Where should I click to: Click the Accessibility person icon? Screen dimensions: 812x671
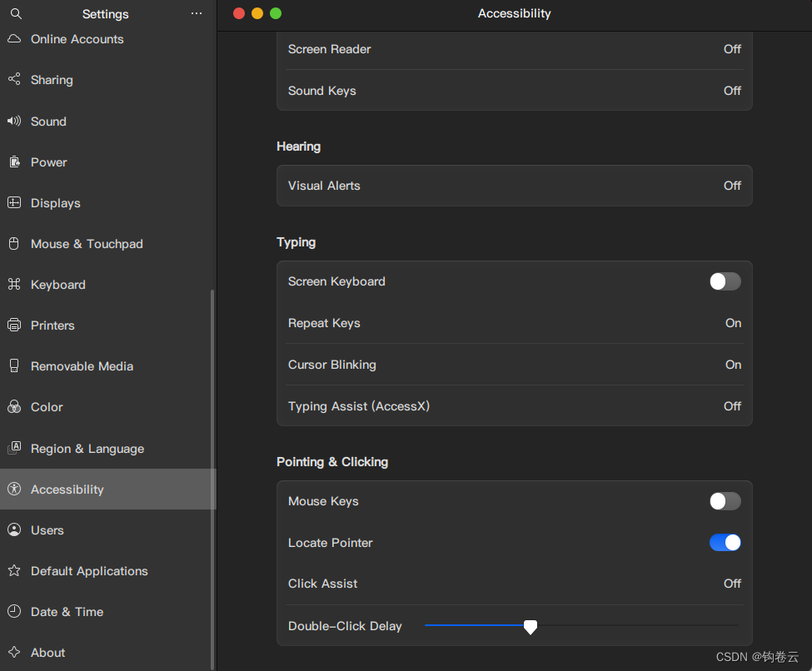(x=14, y=489)
